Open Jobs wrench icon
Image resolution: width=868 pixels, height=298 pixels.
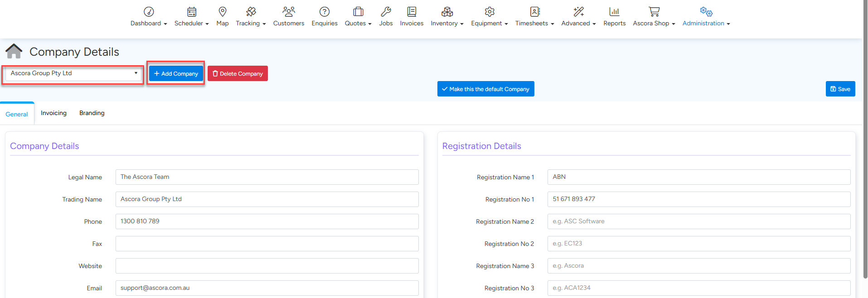tap(386, 12)
